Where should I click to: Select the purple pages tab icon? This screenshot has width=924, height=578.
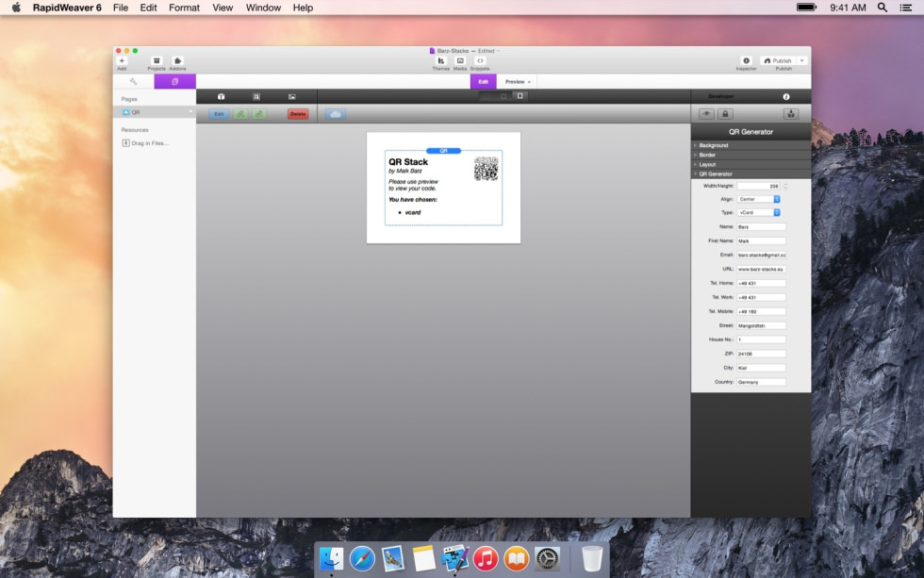pos(175,81)
